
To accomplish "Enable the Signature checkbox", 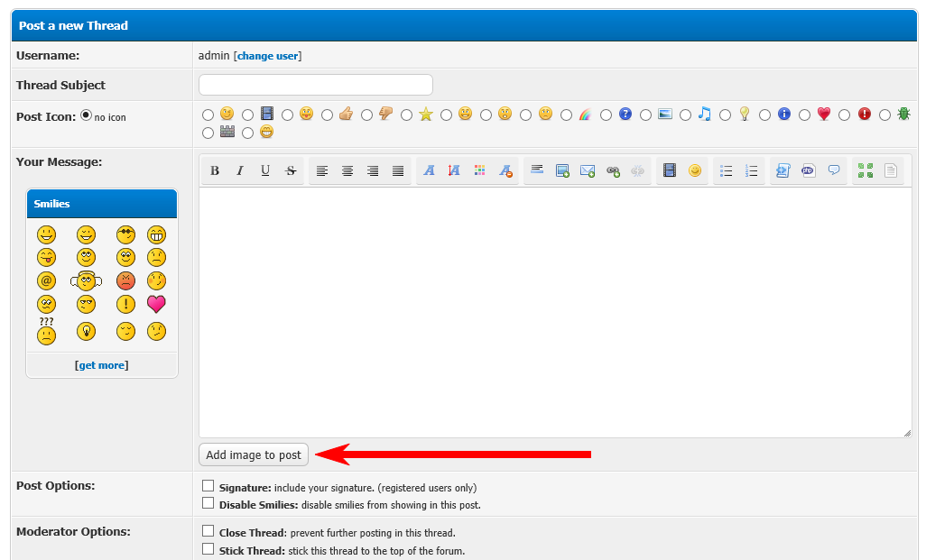I will click(208, 486).
